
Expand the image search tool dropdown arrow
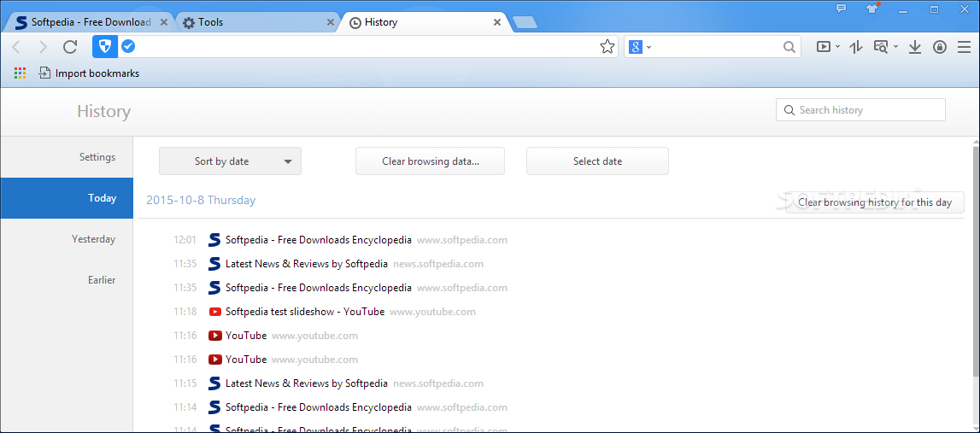pyautogui.click(x=895, y=48)
